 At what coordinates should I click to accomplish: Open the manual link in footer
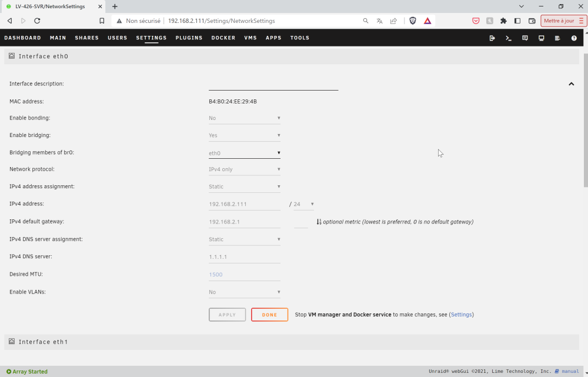click(x=570, y=371)
